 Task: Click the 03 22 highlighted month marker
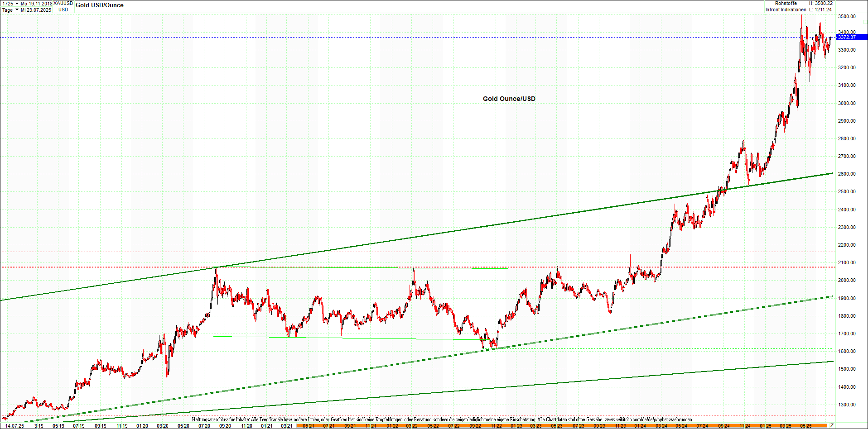pos(411,426)
